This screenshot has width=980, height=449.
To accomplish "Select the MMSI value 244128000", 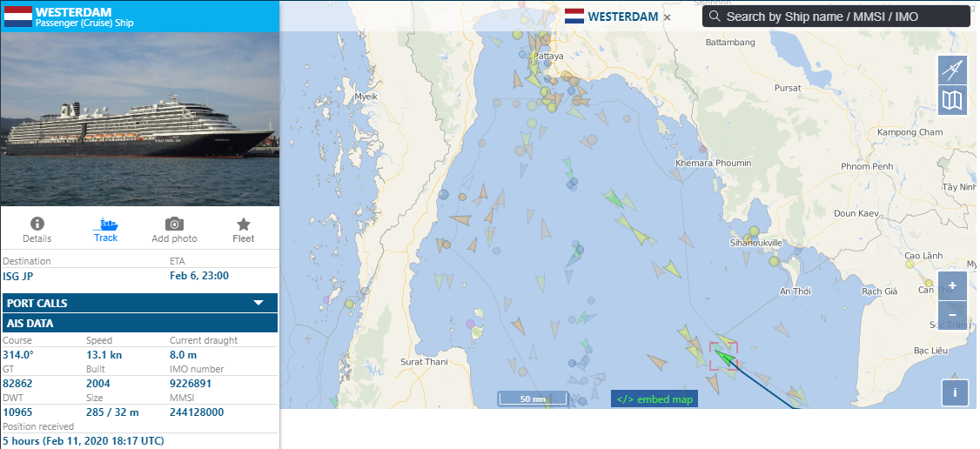I will 196,412.
